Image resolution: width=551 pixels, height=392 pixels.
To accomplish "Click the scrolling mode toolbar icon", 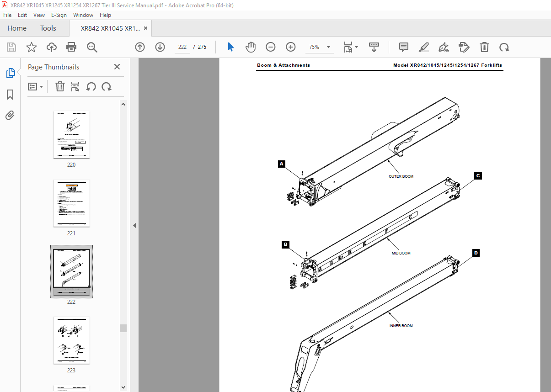I will (x=374, y=47).
